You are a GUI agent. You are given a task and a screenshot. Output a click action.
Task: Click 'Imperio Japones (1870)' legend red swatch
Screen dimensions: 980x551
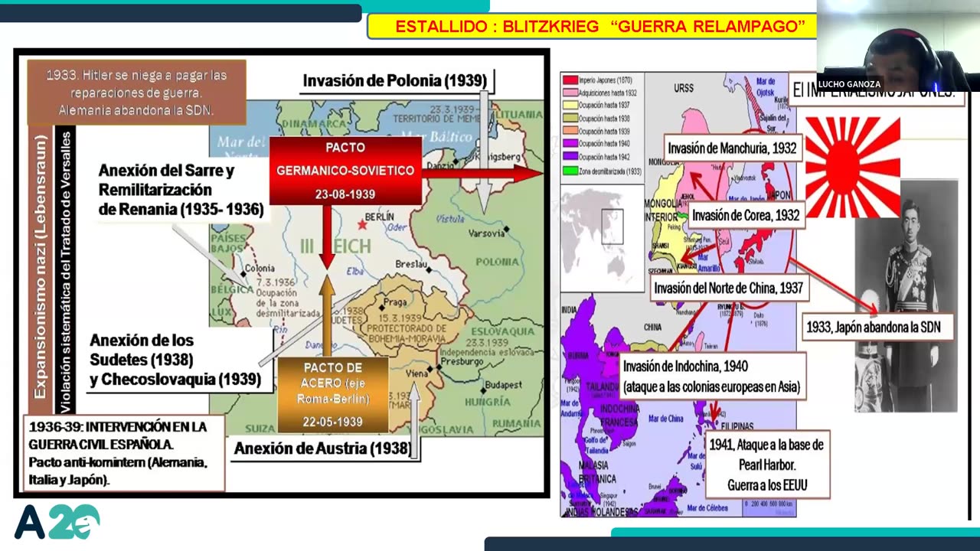(x=570, y=80)
